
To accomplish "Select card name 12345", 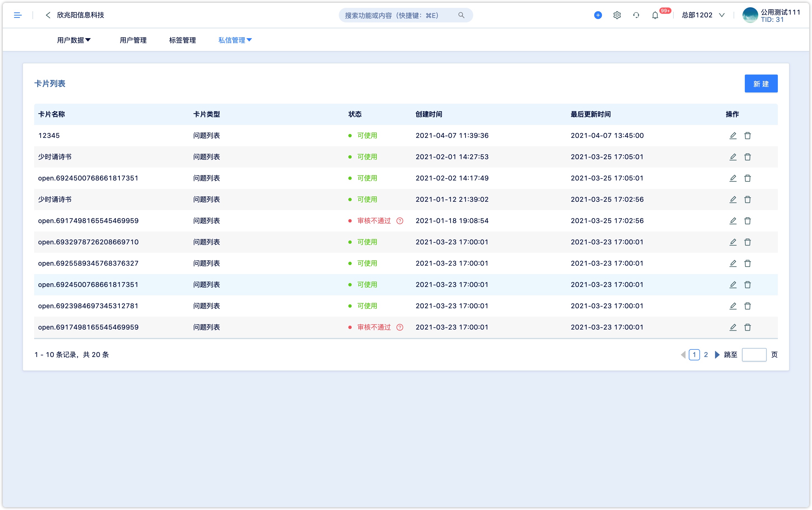I will [49, 136].
